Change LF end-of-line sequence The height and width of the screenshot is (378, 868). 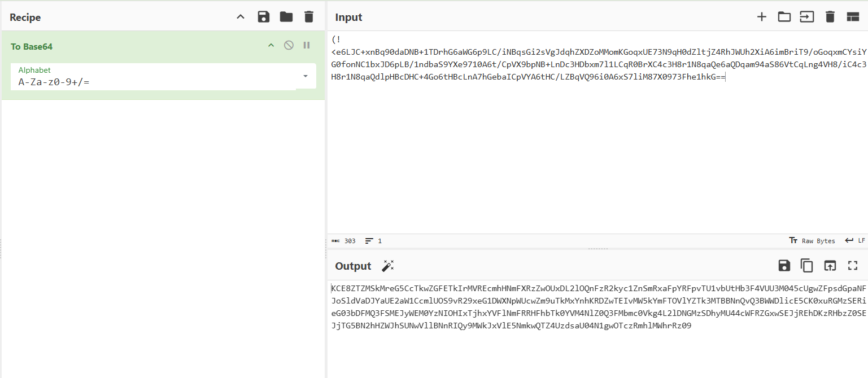(x=855, y=241)
